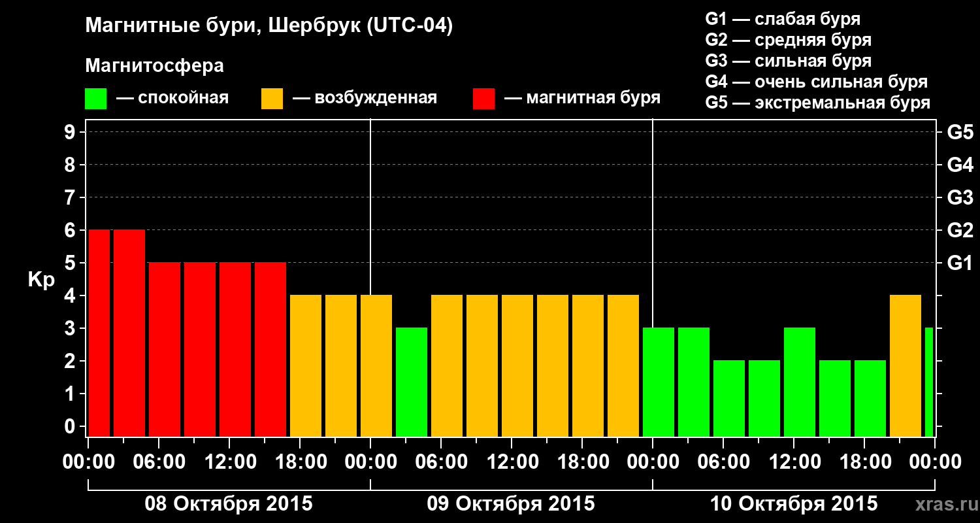Viewport: 980px width, 523px height.
Task: Click the orange Kp 4 bar on 10 Октября
Action: (906, 366)
